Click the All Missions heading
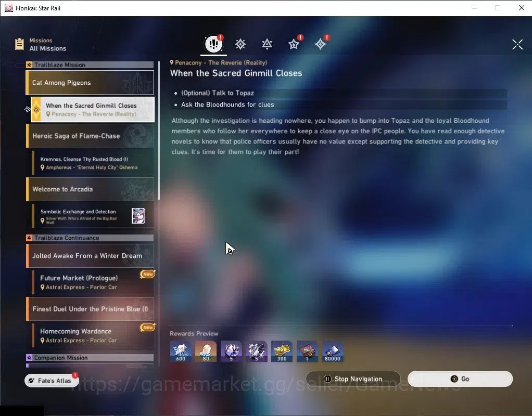 [48, 48]
